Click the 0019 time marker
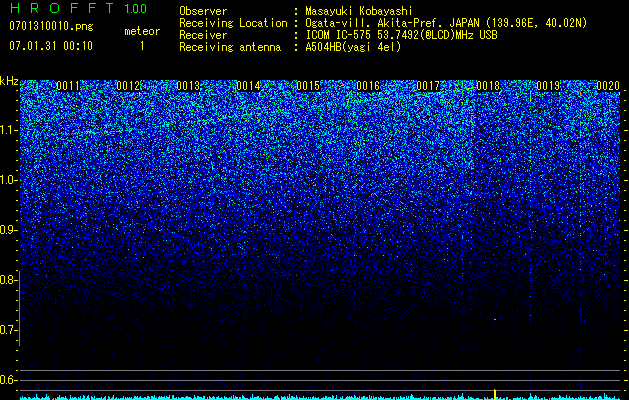This screenshot has height=400, width=629. (x=548, y=86)
